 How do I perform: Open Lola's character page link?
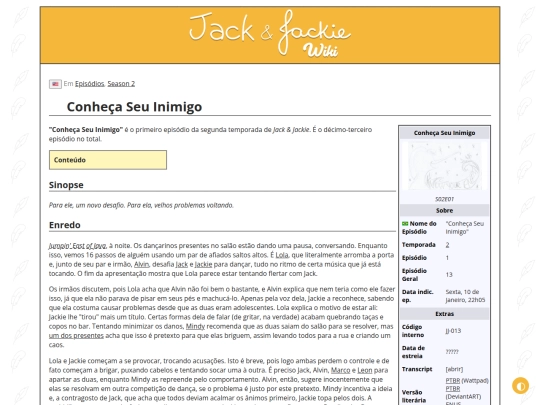282,255
